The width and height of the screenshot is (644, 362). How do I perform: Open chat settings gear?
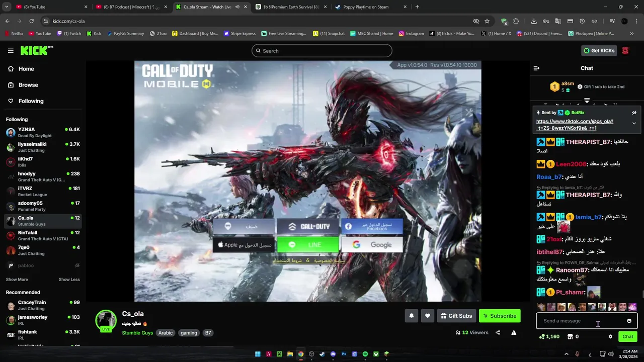point(610,337)
